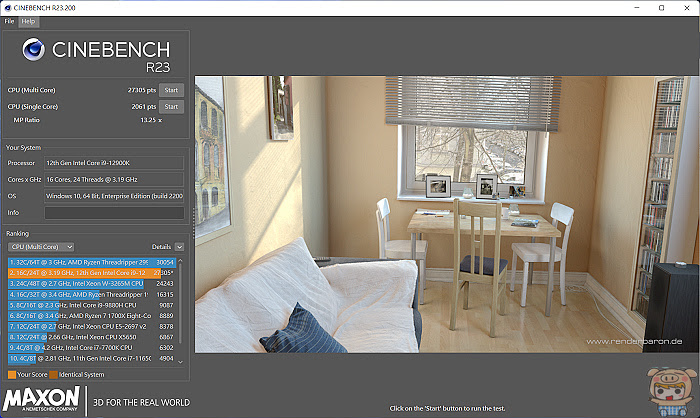Click the Processor field showing i9-12900K
Viewport: 700px width, 418px height.
pyautogui.click(x=114, y=163)
